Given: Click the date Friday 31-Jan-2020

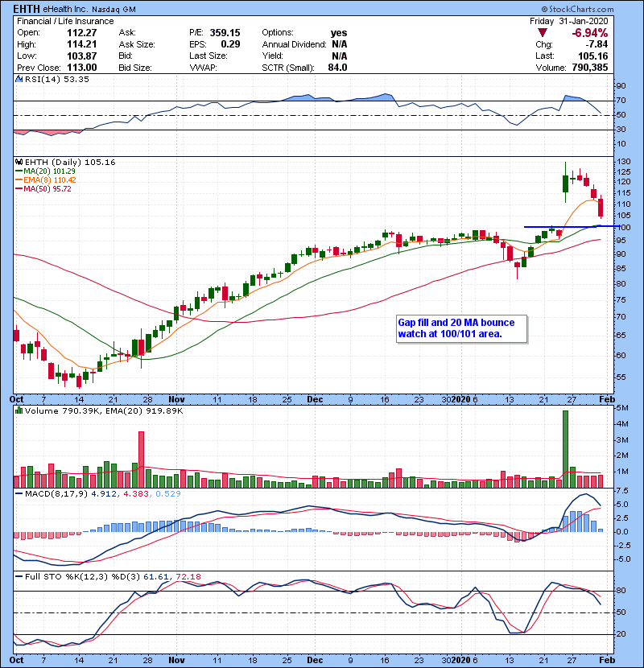Looking at the screenshot, I should coord(568,21).
